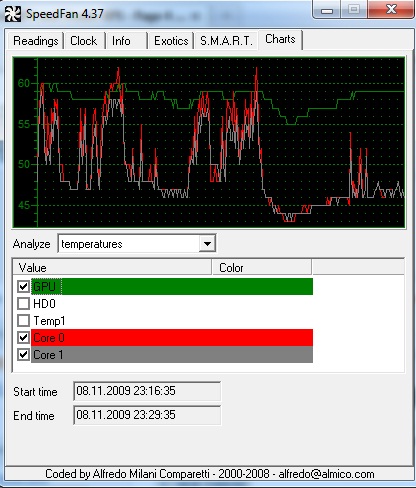Click the End time label
Viewport: 416px width, 488px height.
pos(34,416)
